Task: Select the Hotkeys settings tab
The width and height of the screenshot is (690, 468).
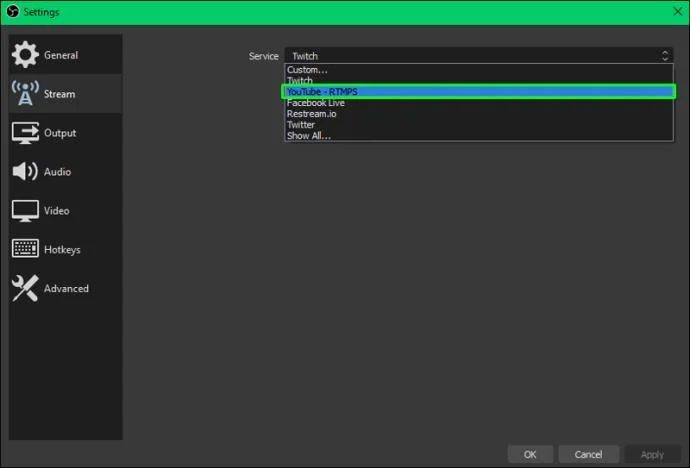Action: [x=66, y=249]
